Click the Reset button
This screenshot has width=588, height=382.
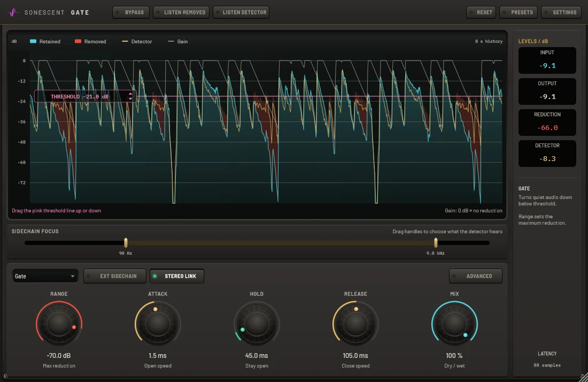coord(481,12)
